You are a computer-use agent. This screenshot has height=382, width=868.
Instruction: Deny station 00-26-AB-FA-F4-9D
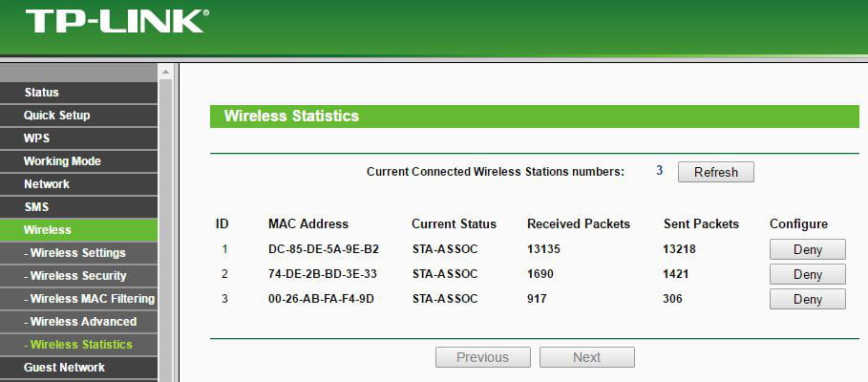click(x=808, y=300)
